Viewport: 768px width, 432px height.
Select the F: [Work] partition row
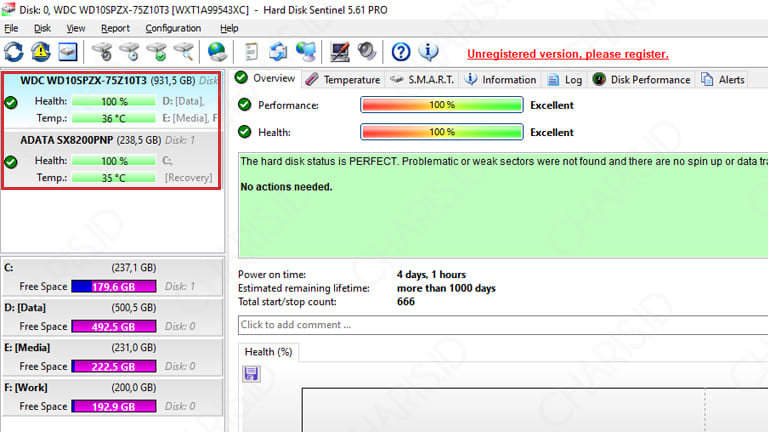(x=113, y=397)
